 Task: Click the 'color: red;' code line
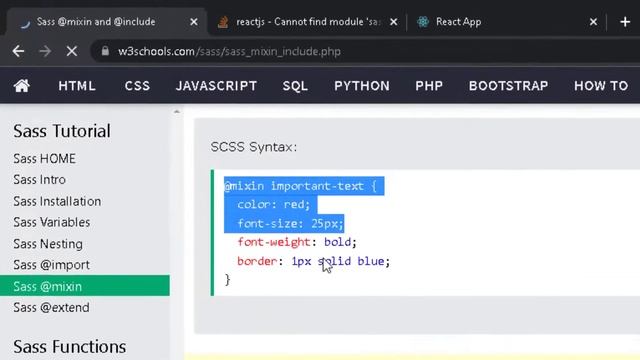pyautogui.click(x=274, y=204)
